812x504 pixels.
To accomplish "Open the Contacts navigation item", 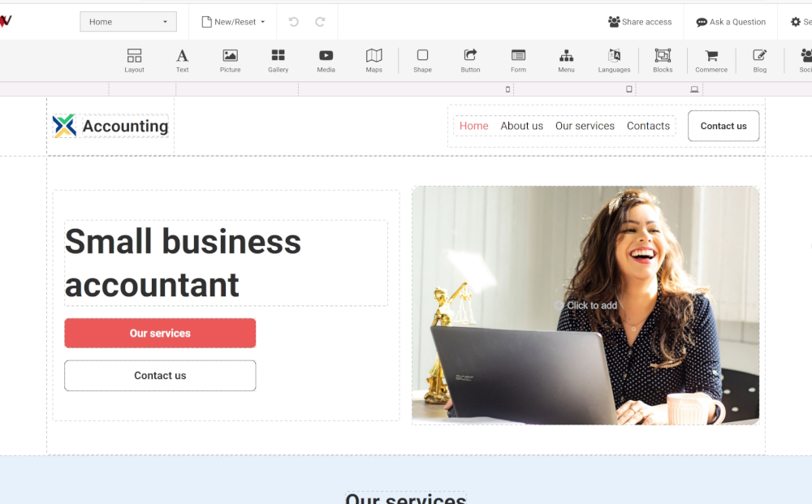I will pos(648,126).
